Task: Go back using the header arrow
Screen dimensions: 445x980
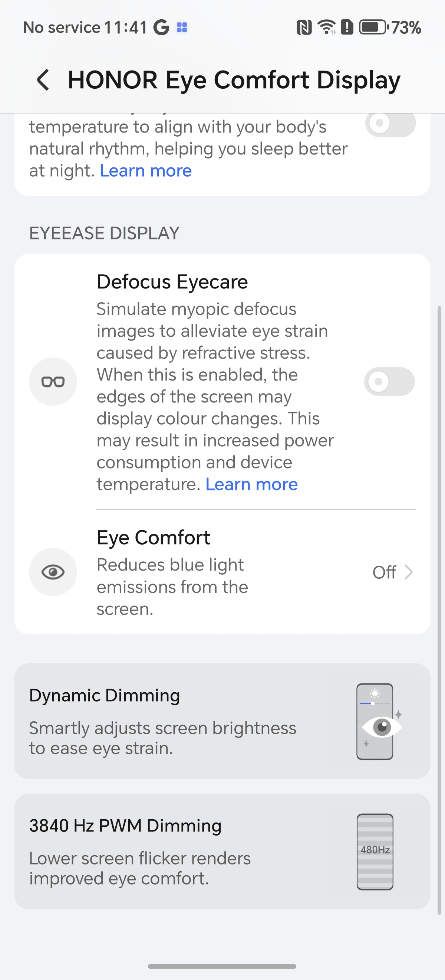Action: 43,80
